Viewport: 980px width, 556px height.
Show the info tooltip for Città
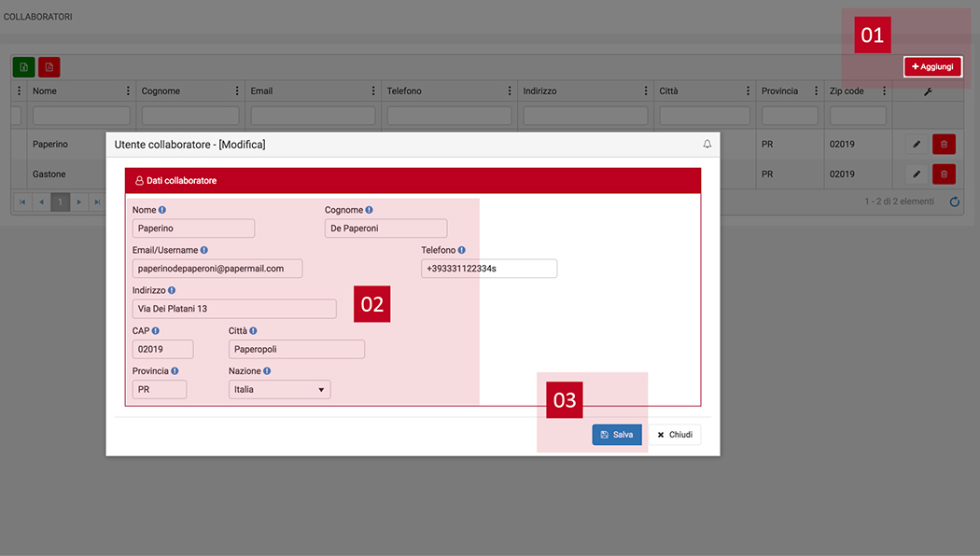click(253, 331)
